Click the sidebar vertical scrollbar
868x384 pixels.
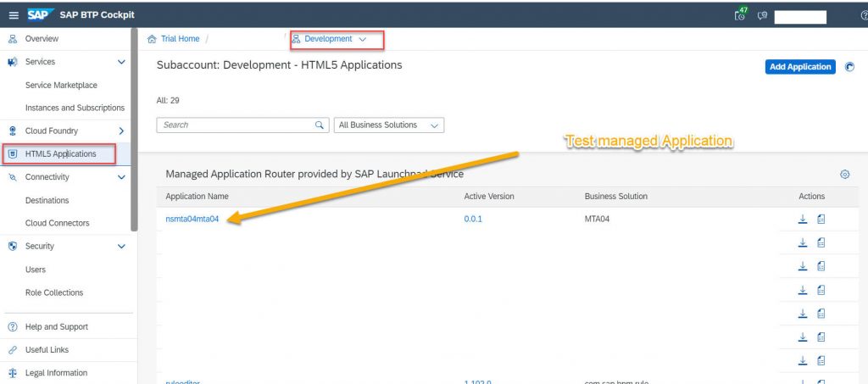[133, 130]
